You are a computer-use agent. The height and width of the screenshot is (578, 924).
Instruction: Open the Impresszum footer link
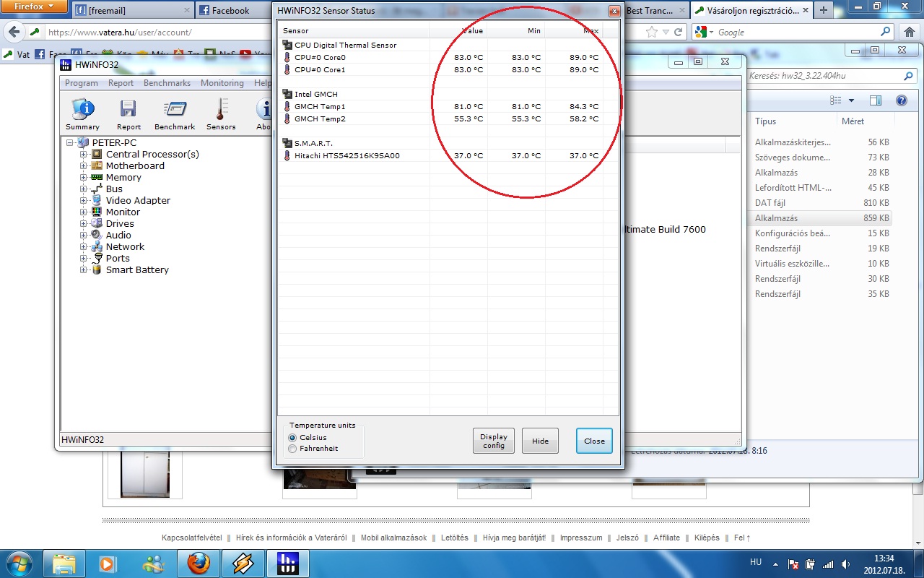click(581, 538)
